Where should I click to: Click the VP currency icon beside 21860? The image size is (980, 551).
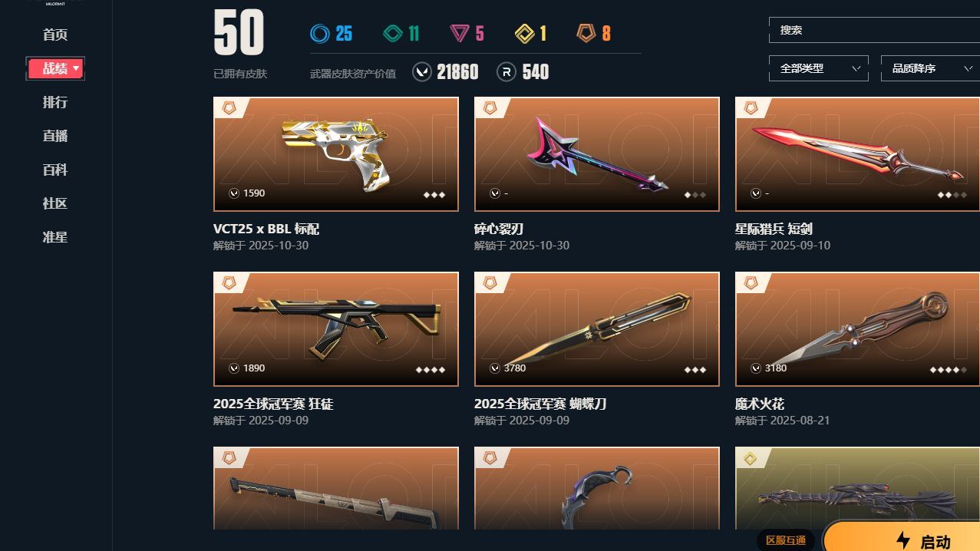[x=422, y=72]
